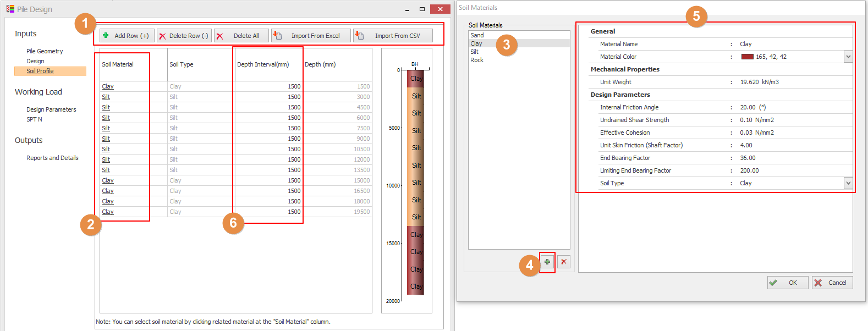Open Reports and Details output
The image size is (868, 331).
(x=52, y=158)
